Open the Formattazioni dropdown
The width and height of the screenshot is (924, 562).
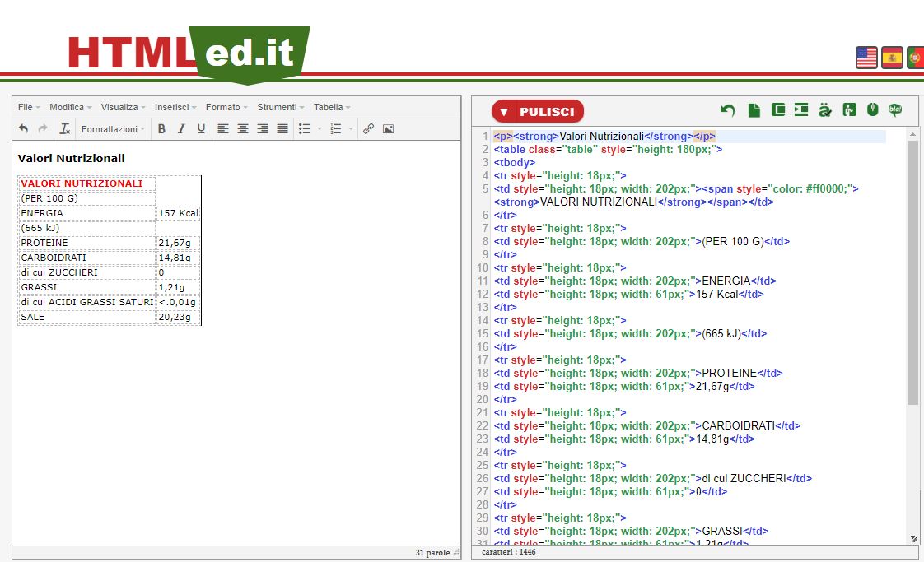[x=114, y=129]
